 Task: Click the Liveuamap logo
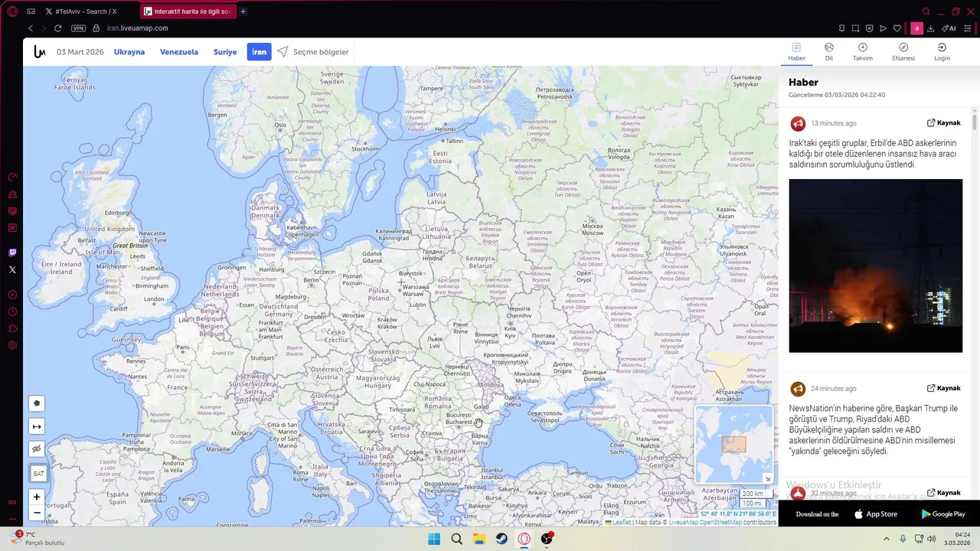[40, 52]
